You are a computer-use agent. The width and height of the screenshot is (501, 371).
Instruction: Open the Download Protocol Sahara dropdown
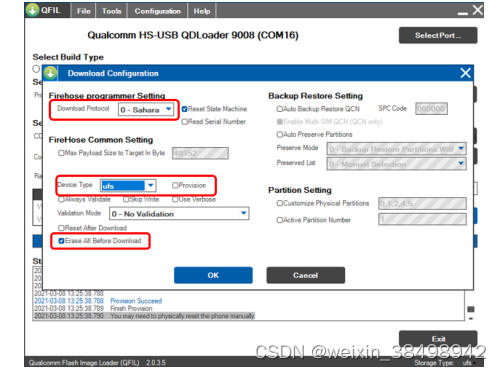[x=146, y=110]
